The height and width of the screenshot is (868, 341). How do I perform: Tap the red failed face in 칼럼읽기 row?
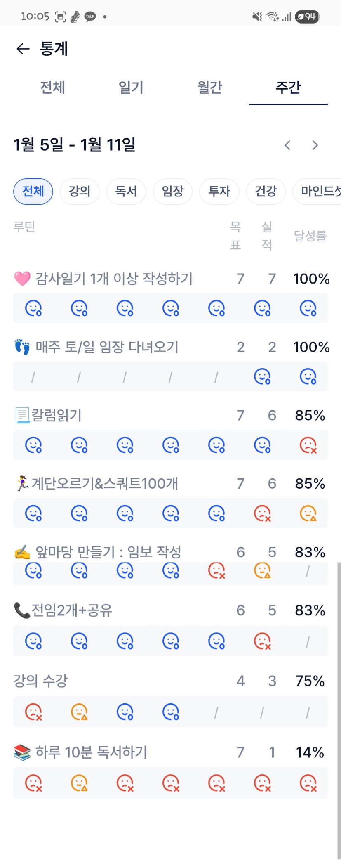pos(308,445)
